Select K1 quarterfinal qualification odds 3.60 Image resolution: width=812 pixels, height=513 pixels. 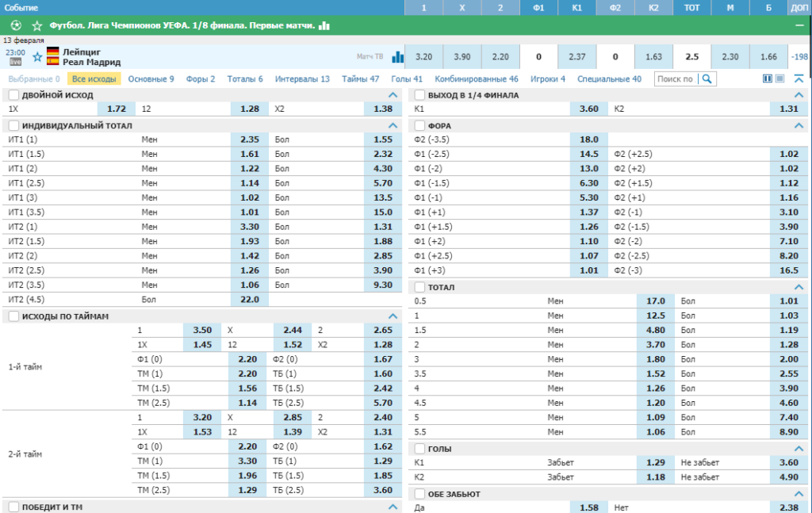click(589, 109)
